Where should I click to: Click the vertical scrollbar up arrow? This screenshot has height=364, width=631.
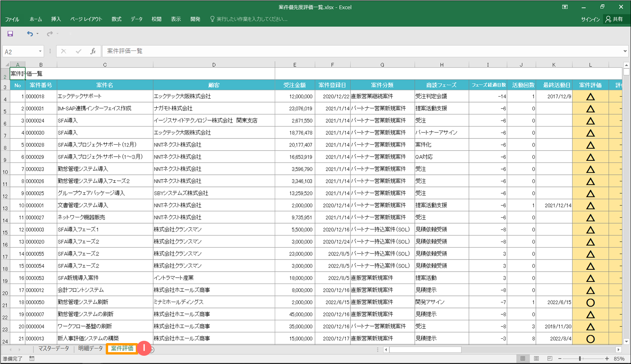pos(626,65)
